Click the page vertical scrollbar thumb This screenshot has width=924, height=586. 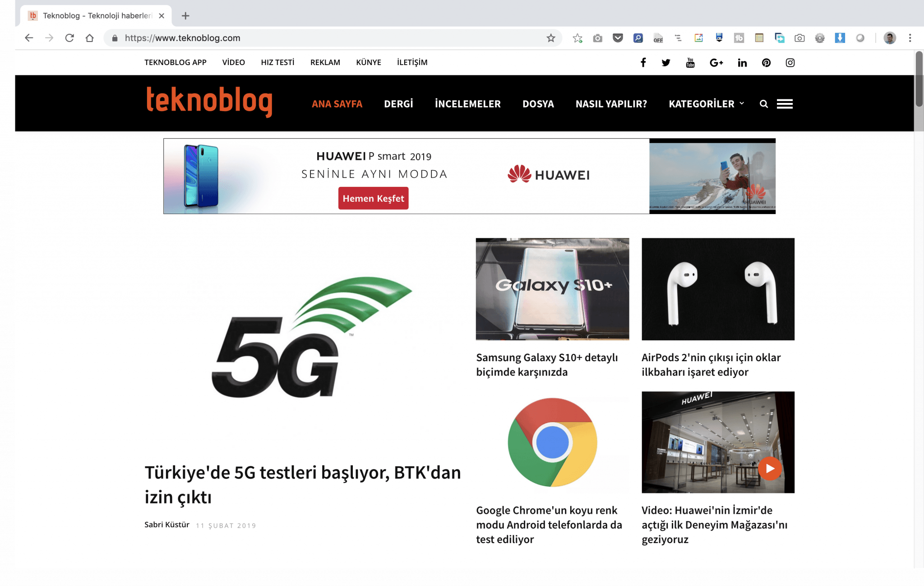919,79
